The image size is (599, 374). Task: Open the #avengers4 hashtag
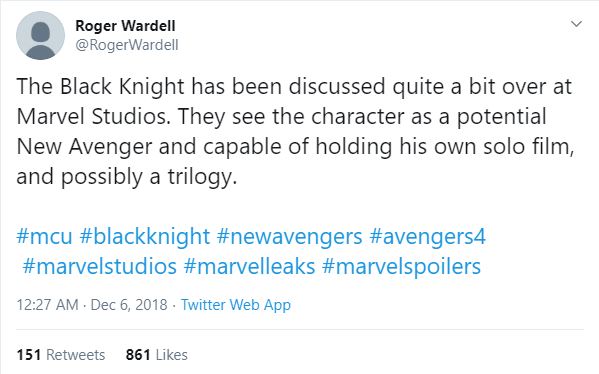point(427,236)
